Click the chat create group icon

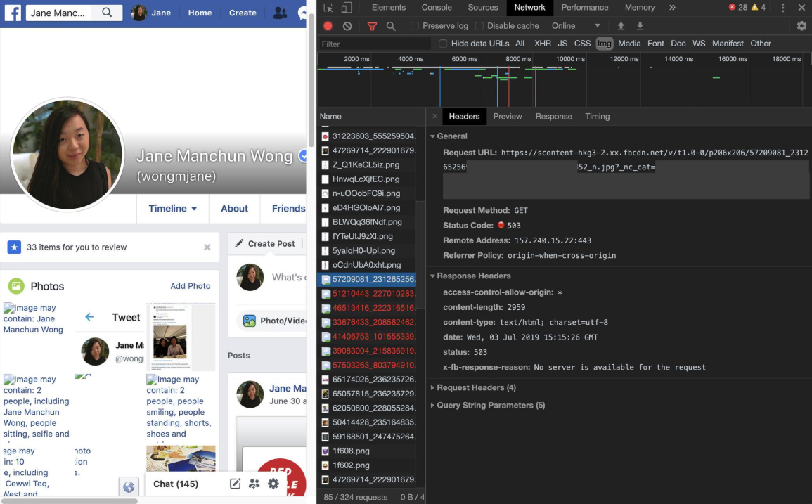click(254, 484)
